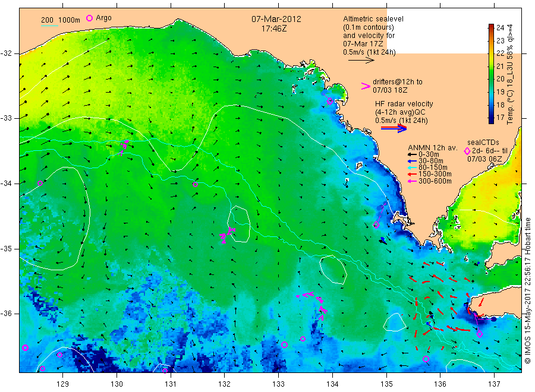Click the Argo float marker near longitude 131.5
This screenshot has width=535, height=392.
click(195, 185)
